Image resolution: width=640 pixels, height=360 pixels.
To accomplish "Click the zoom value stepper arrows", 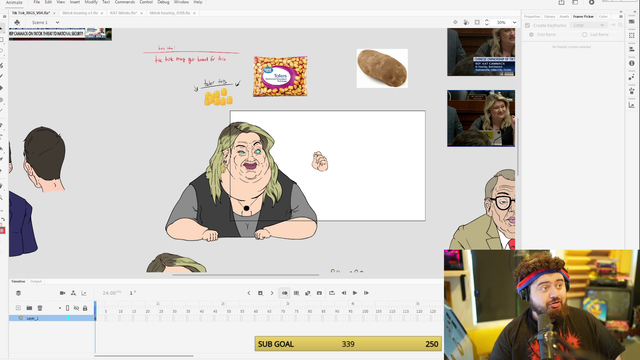I will (487, 22).
